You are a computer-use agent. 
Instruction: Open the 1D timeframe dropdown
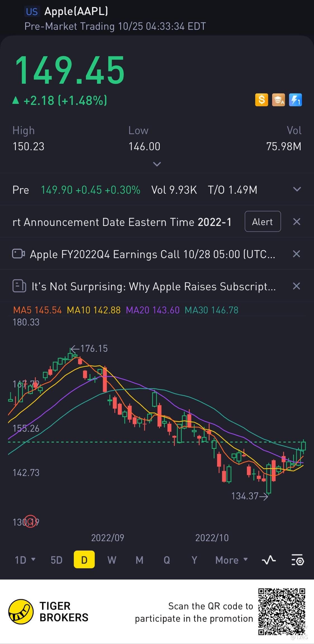tap(25, 560)
